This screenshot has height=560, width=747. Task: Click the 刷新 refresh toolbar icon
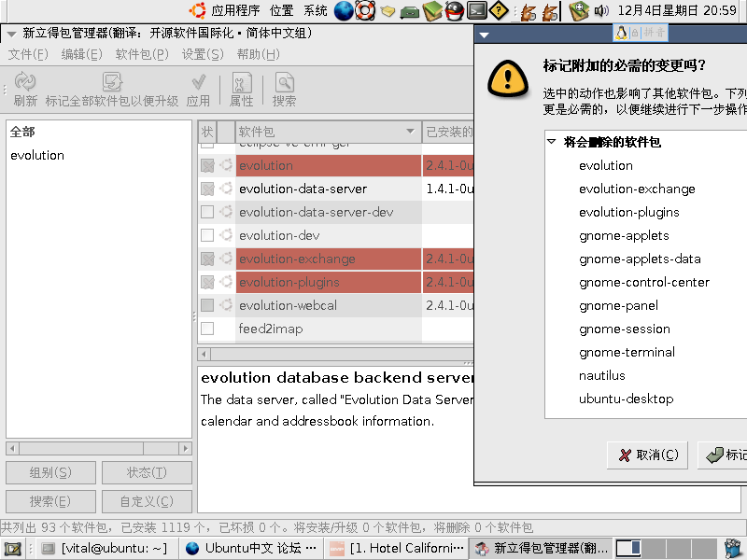[x=25, y=90]
